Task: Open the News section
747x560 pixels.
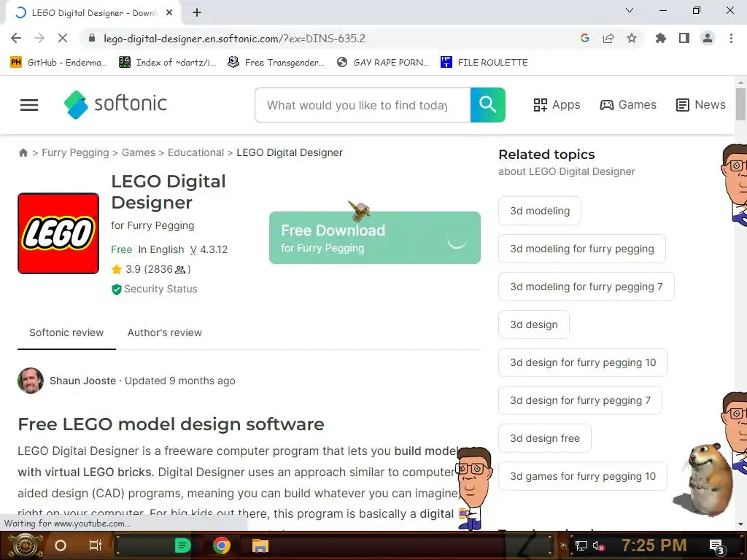Action: [701, 105]
